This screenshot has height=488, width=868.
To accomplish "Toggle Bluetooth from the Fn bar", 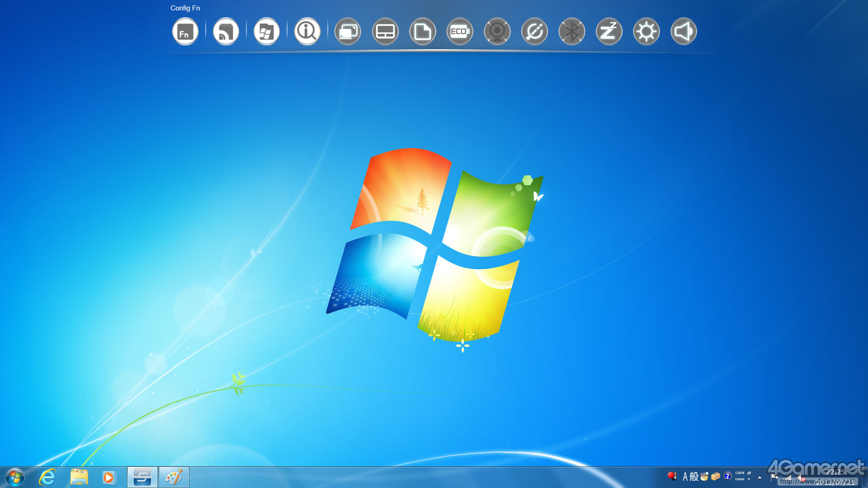I will pos(571,32).
